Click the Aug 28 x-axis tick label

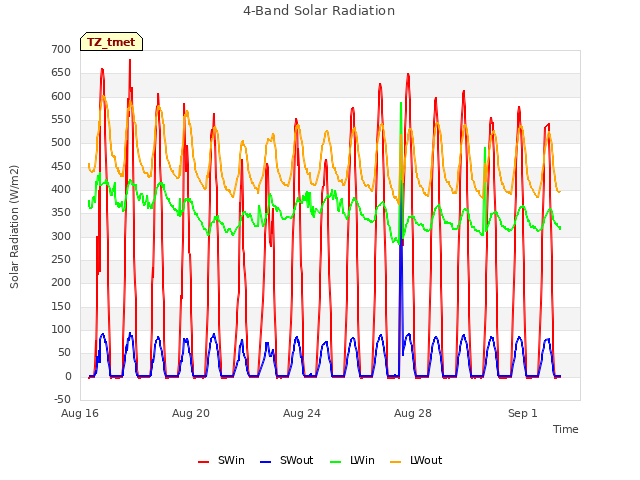[x=413, y=413]
